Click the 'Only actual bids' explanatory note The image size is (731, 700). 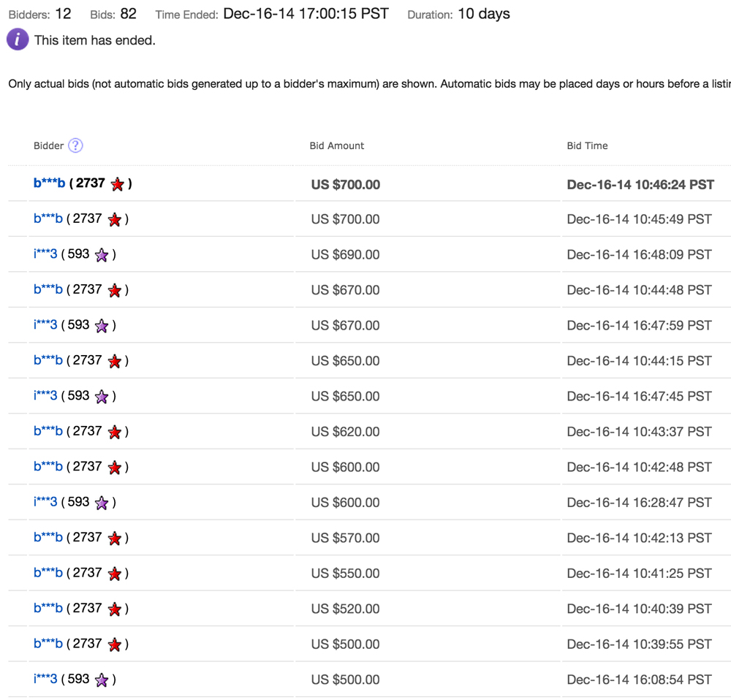click(x=370, y=84)
